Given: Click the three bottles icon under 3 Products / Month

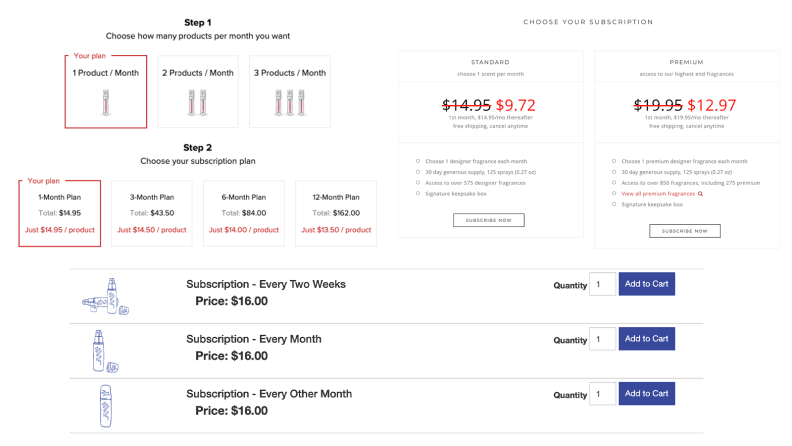Looking at the screenshot, I should coord(289,103).
